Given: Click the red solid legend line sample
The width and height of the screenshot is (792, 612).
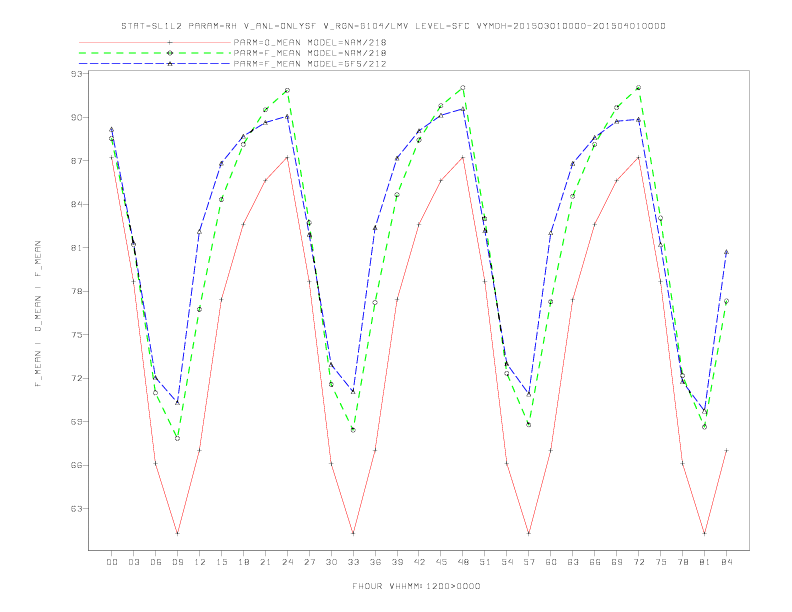Looking at the screenshot, I should point(155,42).
